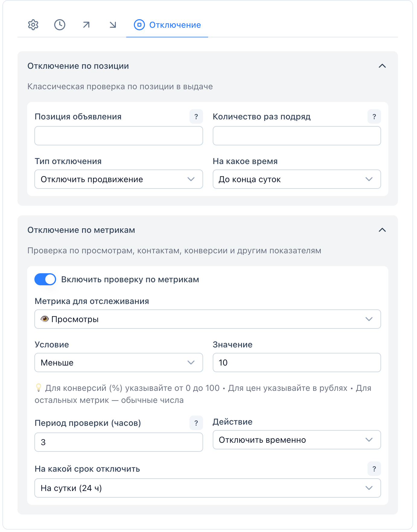Open the gear settings tab
Screen dimensions: 417x532
[x=33, y=25]
